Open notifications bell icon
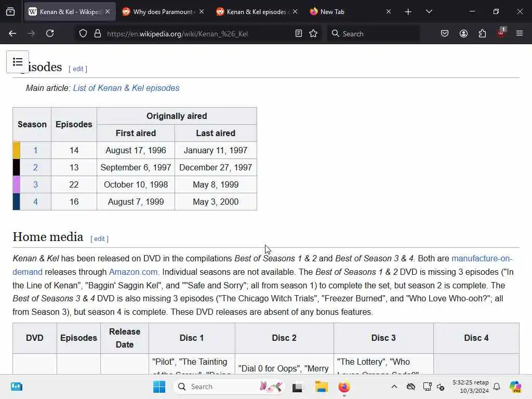This screenshot has height=399, width=532. click(497, 387)
